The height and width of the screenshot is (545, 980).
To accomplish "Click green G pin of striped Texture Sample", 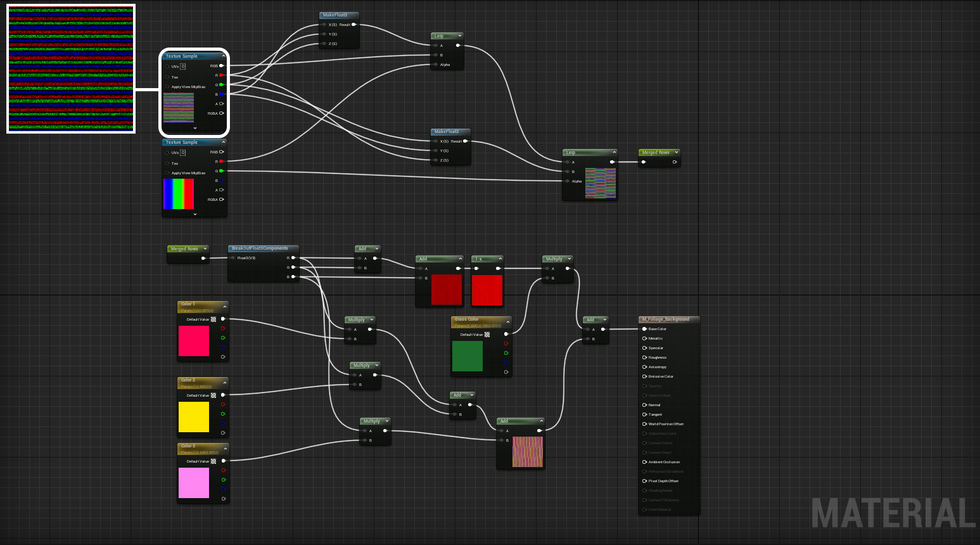I will click(x=221, y=85).
